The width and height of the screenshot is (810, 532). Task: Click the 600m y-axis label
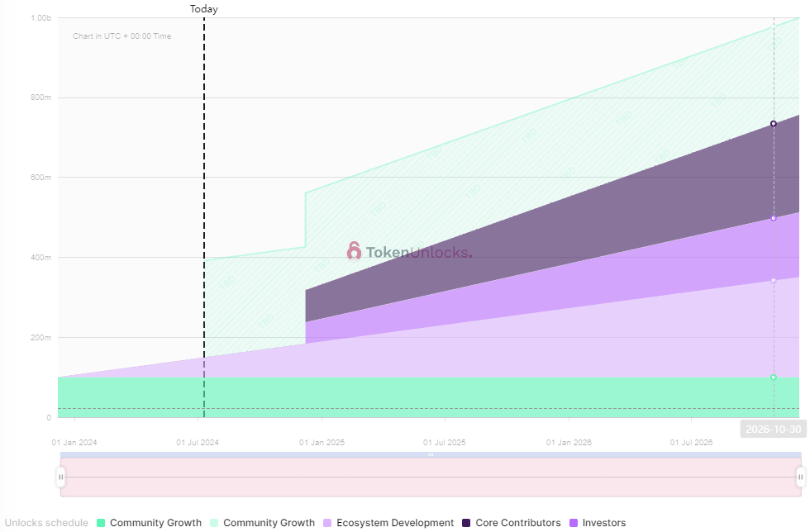(41, 178)
